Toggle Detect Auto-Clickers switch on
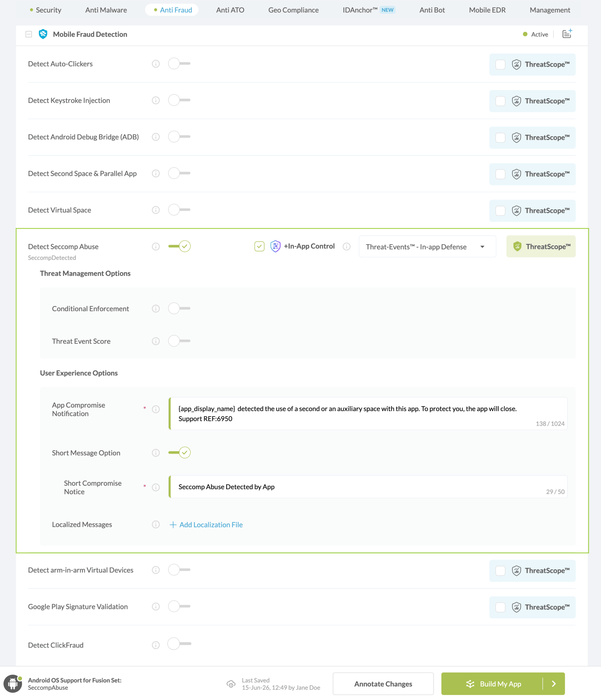Screen dimensions: 601x700 (179, 63)
